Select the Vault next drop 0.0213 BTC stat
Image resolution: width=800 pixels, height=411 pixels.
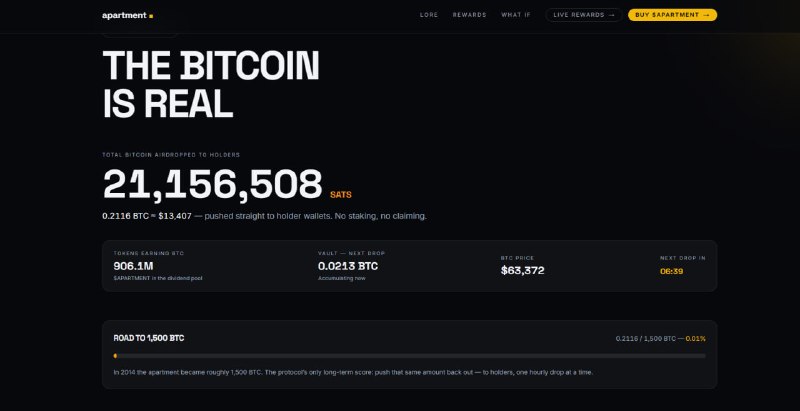pyautogui.click(x=352, y=266)
